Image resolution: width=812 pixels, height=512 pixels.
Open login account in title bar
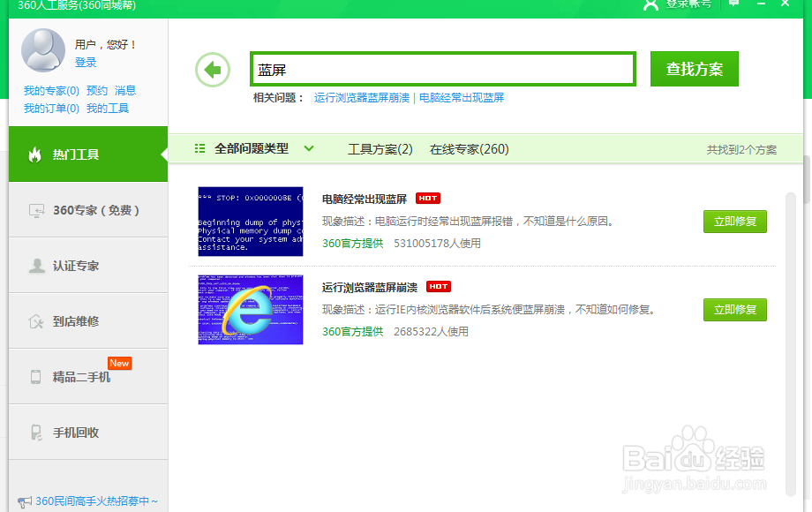tap(677, 4)
